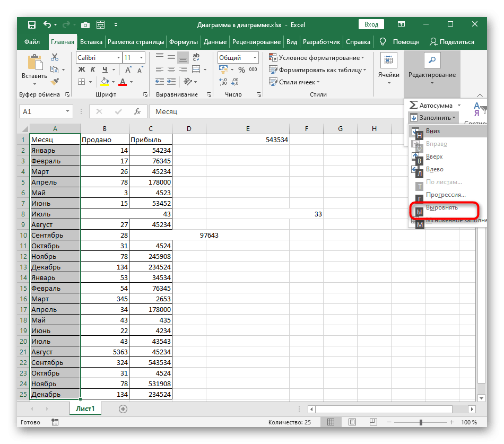Click the increase indent icon
The width and height of the screenshot is (504, 444).
tap(171, 82)
